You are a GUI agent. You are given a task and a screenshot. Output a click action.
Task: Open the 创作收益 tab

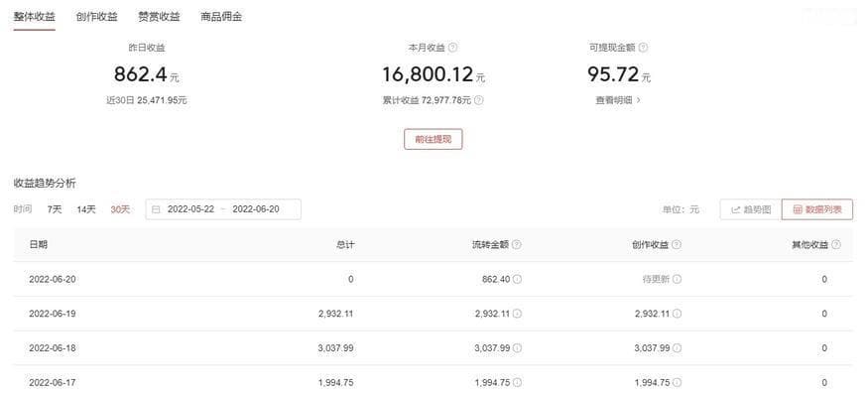pos(97,17)
